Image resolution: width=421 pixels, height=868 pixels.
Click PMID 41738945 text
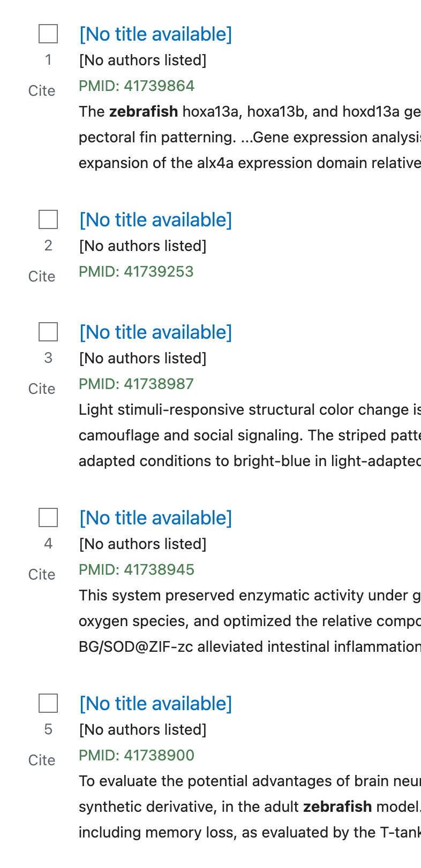point(137,570)
